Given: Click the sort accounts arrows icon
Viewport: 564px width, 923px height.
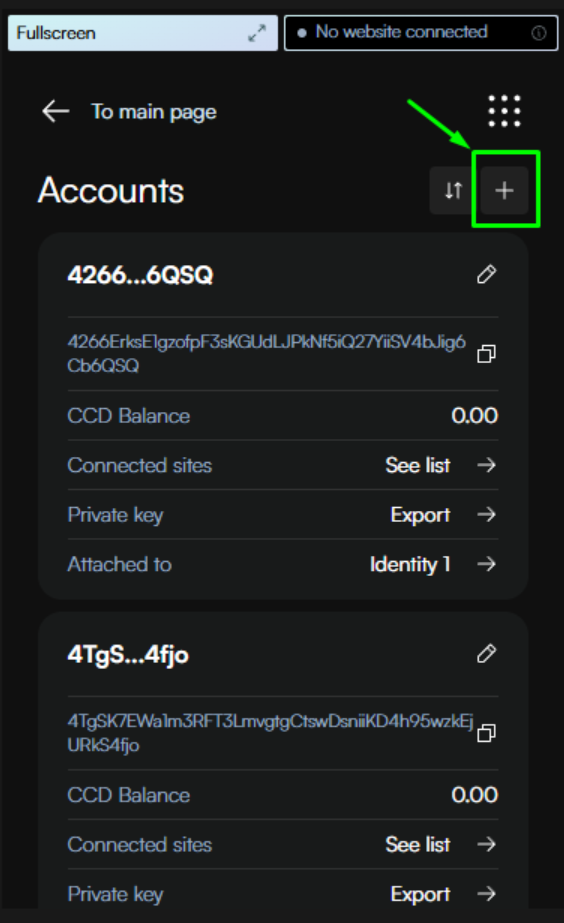Looking at the screenshot, I should point(453,190).
